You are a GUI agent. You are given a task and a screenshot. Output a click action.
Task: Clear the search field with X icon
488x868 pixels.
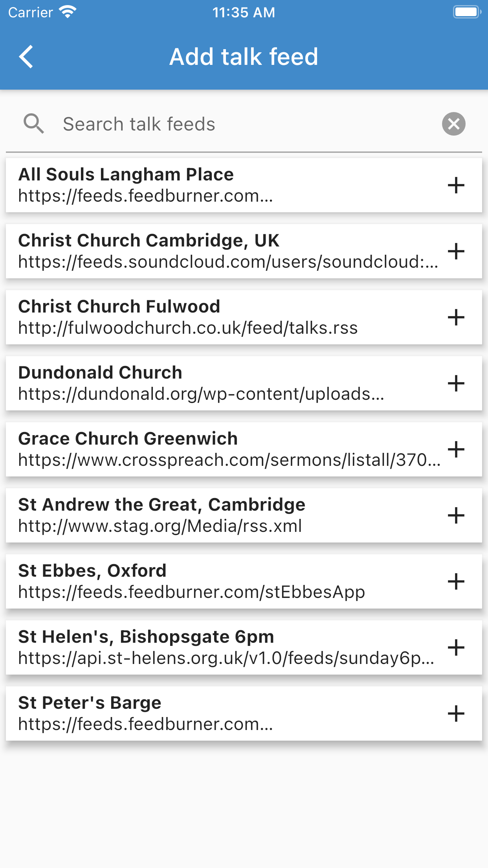click(x=453, y=124)
